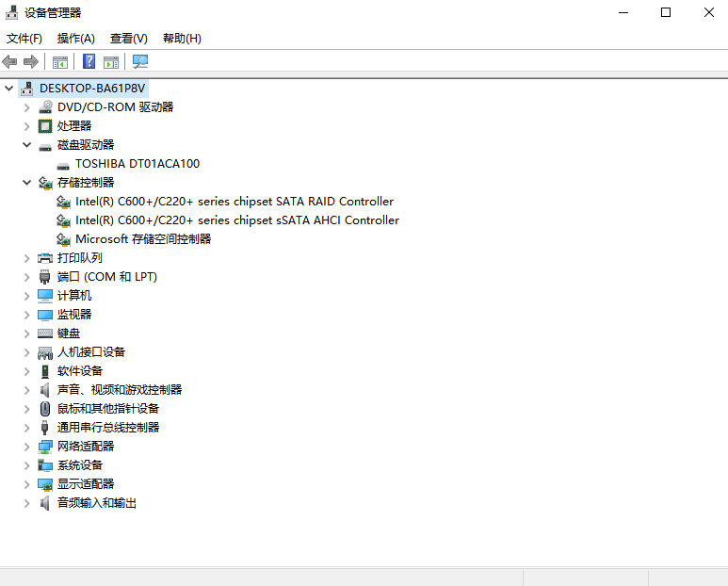Select the 计算机 label
Image resolution: width=728 pixels, height=586 pixels.
pos(74,295)
